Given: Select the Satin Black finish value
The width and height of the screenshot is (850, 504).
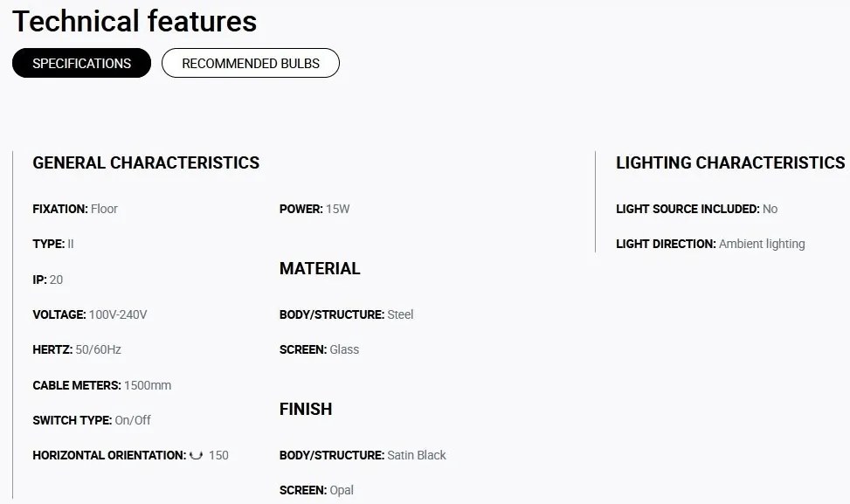Looking at the screenshot, I should point(417,455).
